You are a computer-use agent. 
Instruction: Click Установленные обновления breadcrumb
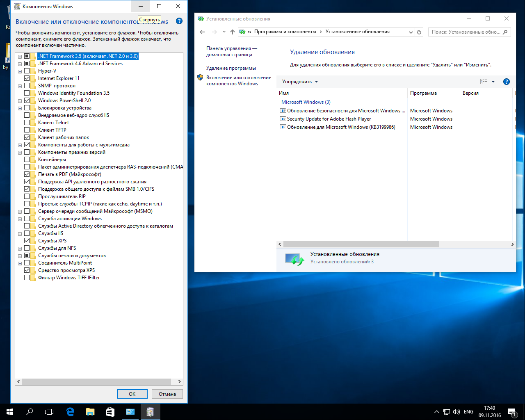tap(357, 32)
